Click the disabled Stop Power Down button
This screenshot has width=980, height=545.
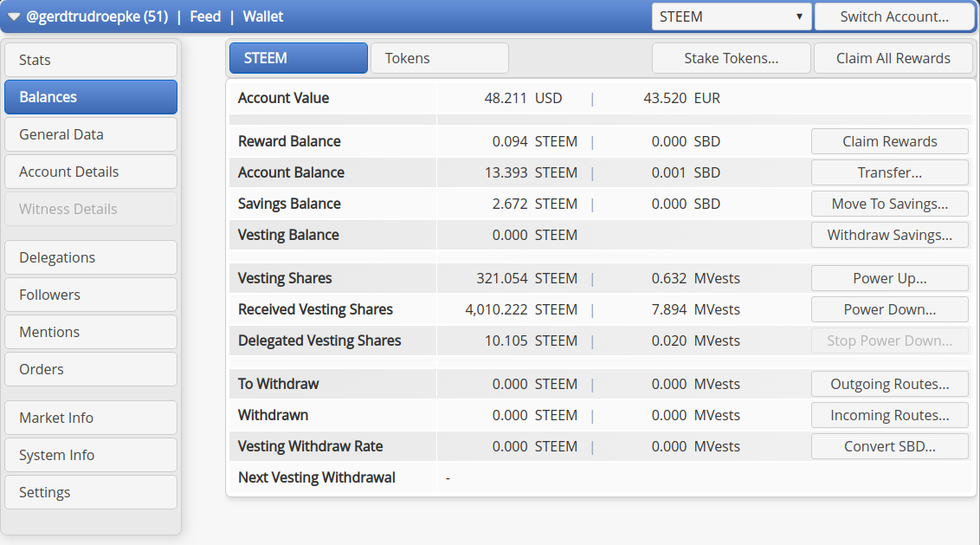889,341
